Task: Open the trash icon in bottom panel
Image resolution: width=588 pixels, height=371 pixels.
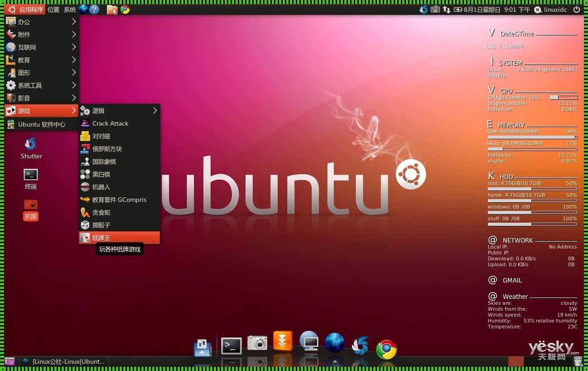Action: tap(578, 361)
